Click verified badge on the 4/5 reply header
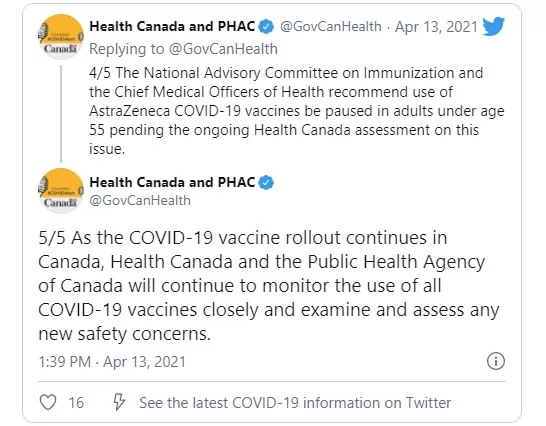The image size is (546, 426). click(x=266, y=27)
